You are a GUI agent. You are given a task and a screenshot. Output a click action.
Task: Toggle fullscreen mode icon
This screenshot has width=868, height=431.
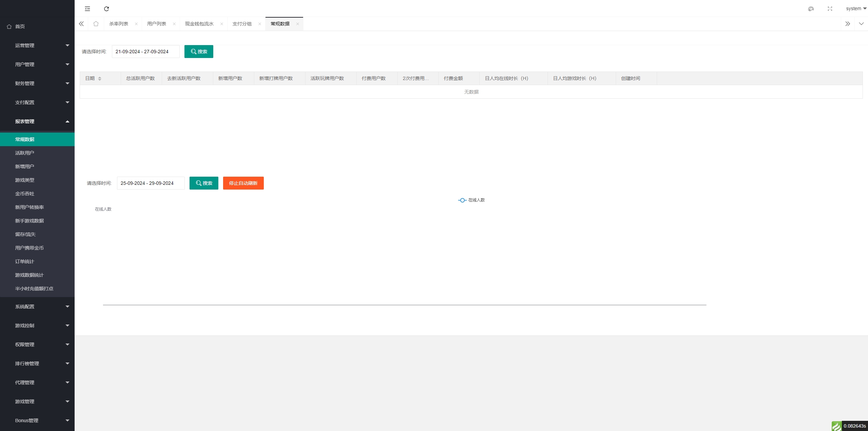coord(830,9)
